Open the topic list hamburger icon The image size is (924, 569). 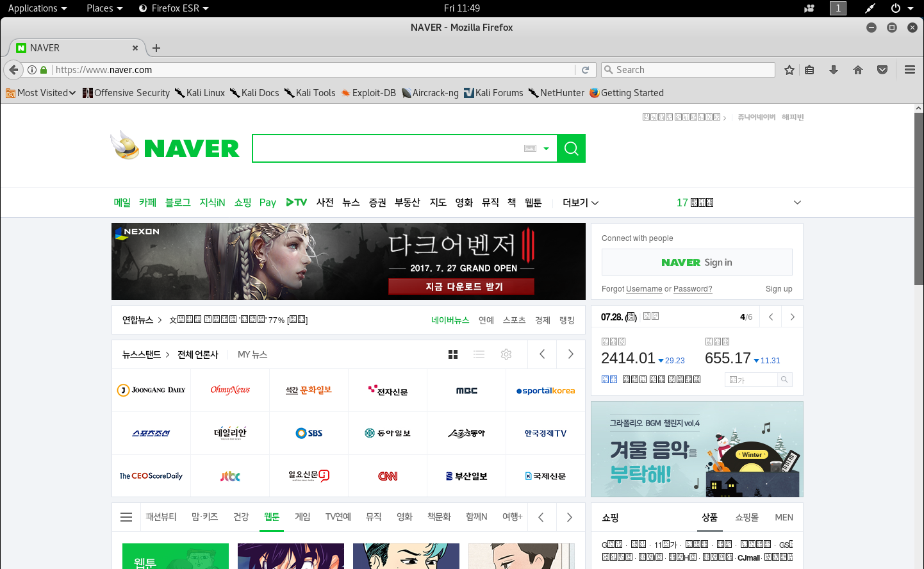pos(126,517)
